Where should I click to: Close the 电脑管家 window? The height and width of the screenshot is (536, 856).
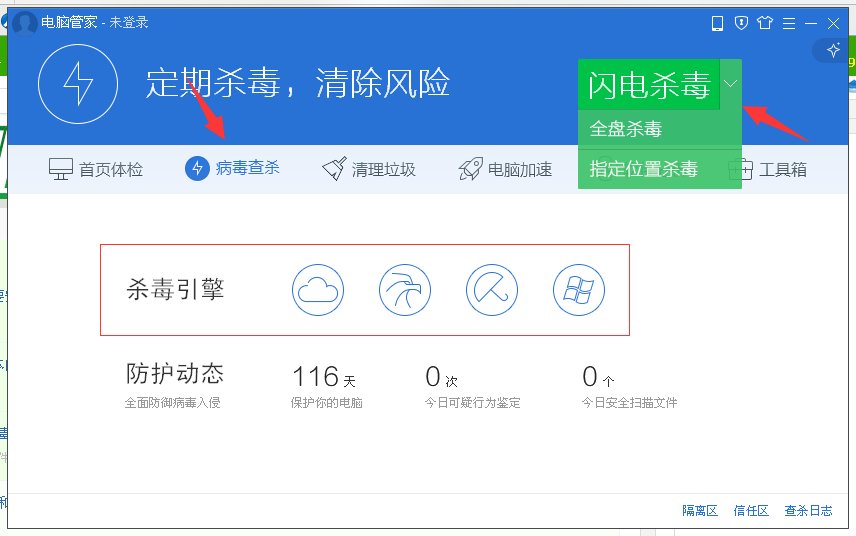click(834, 23)
